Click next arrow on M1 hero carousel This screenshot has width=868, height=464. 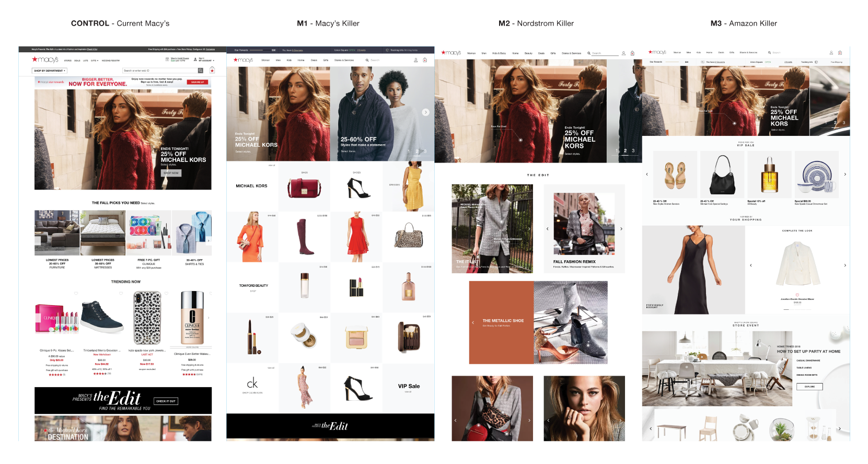(425, 112)
